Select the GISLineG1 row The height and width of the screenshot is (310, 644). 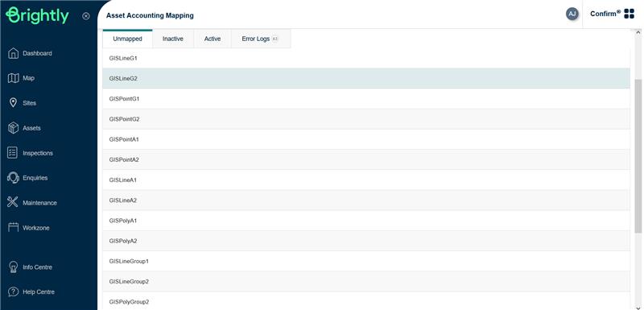click(x=366, y=58)
